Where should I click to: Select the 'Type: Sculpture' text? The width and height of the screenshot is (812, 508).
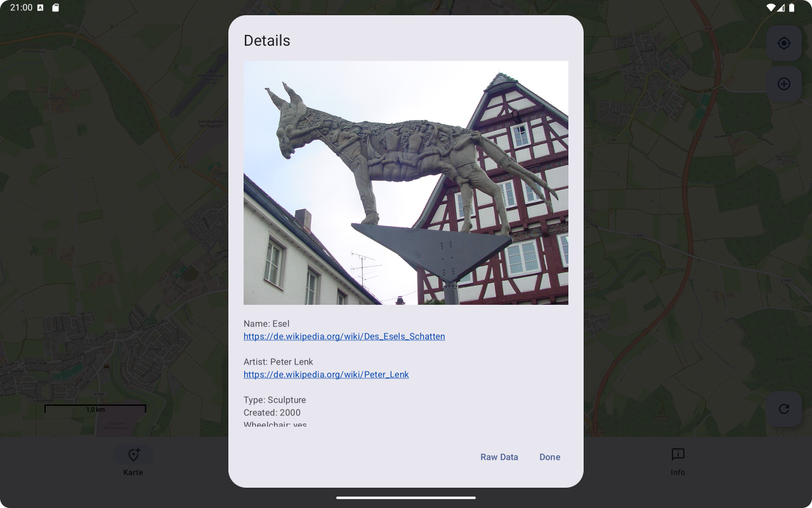pyautogui.click(x=275, y=400)
